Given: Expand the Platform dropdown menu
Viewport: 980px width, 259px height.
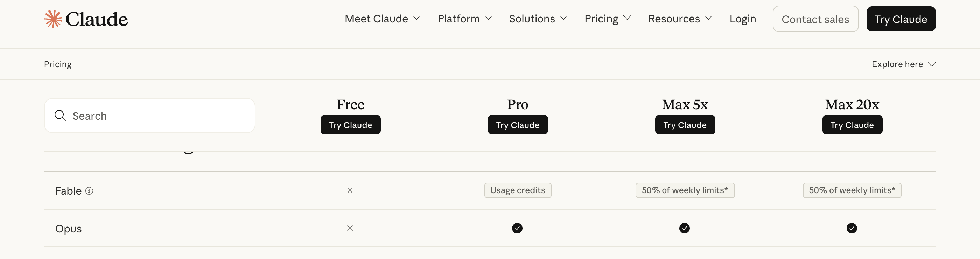Looking at the screenshot, I should [x=465, y=19].
